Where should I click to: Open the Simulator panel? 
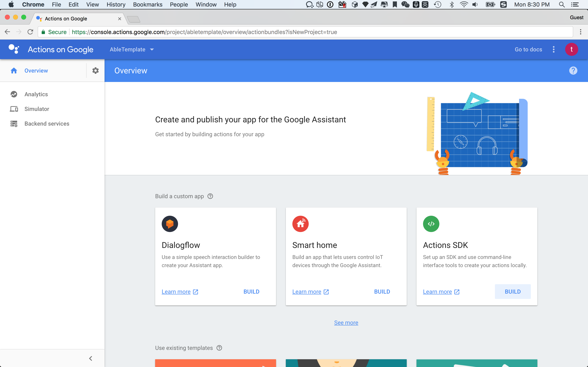(x=37, y=109)
